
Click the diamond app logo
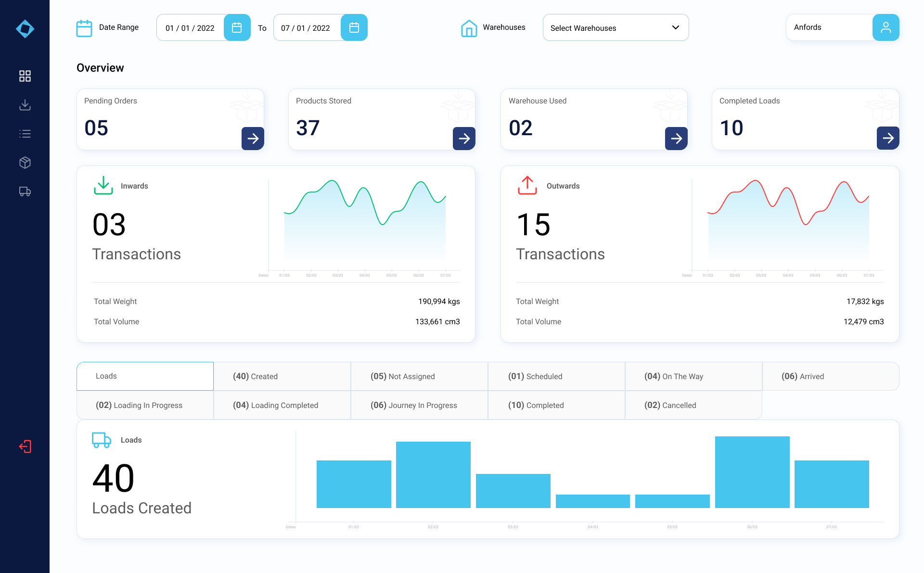click(25, 29)
